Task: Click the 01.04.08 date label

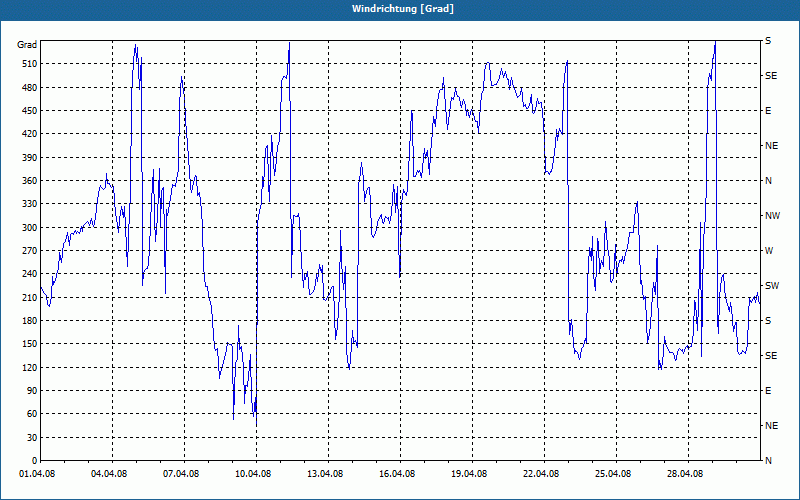Action: [37, 474]
